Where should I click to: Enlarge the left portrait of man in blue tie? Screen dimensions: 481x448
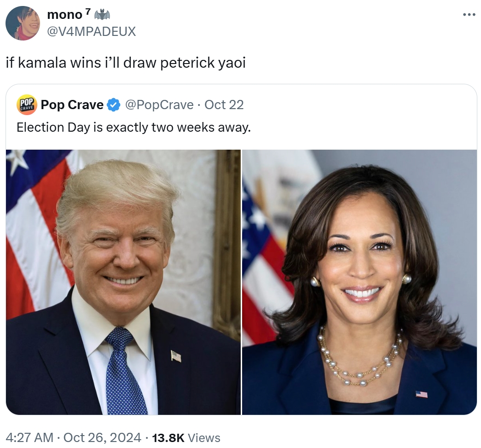(x=123, y=282)
